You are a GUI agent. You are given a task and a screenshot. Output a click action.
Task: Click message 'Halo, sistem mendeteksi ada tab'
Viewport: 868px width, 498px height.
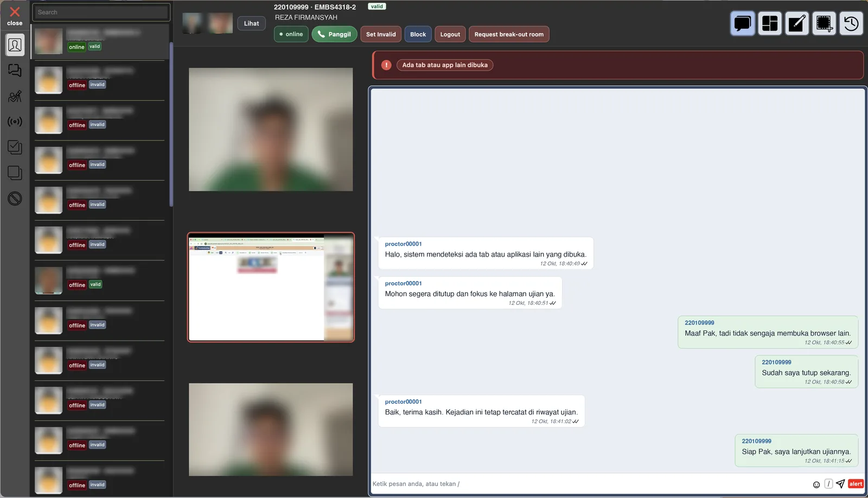coord(486,253)
